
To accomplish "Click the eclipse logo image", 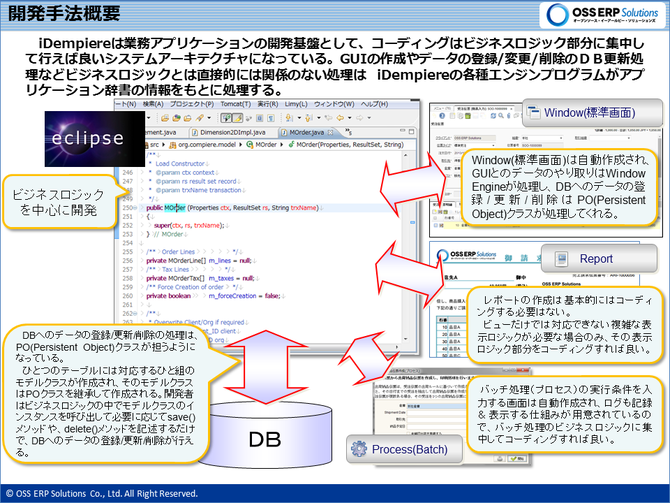I will click(95, 139).
